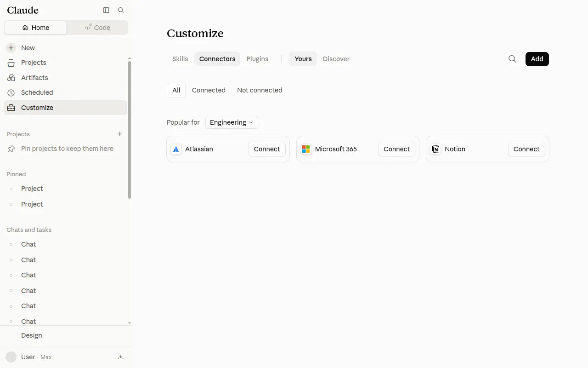Click the sidebar scrollbar thumb
This screenshot has height=368, width=588.
[130, 130]
